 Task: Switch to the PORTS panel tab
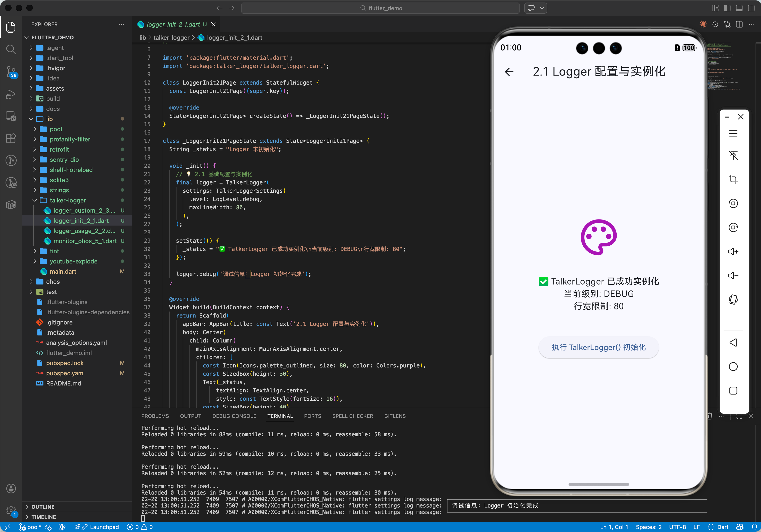pos(313,416)
